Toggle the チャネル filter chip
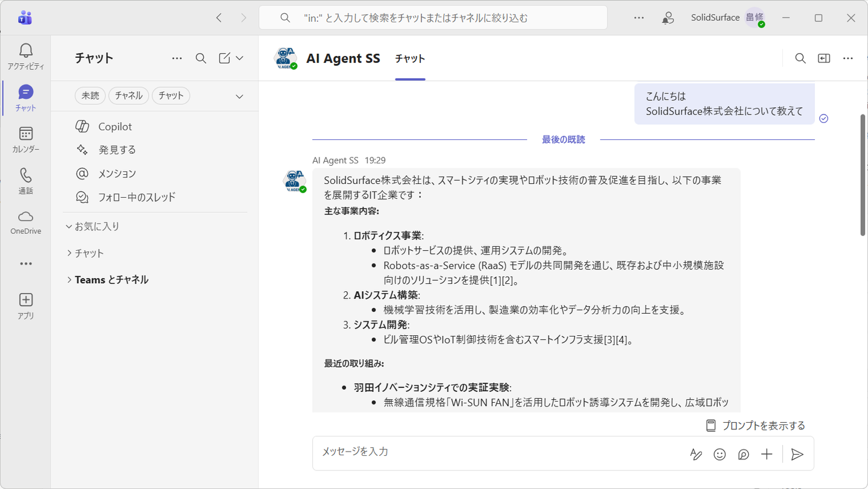868x489 pixels. click(128, 96)
